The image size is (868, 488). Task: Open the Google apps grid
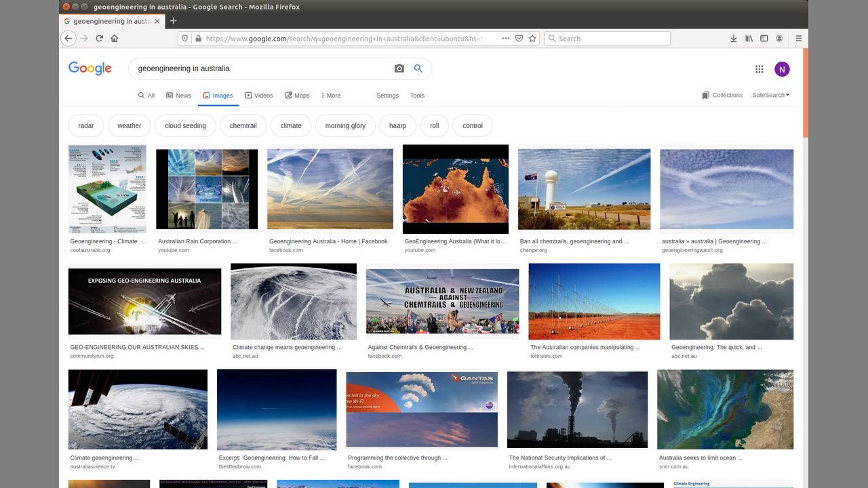pos(759,69)
